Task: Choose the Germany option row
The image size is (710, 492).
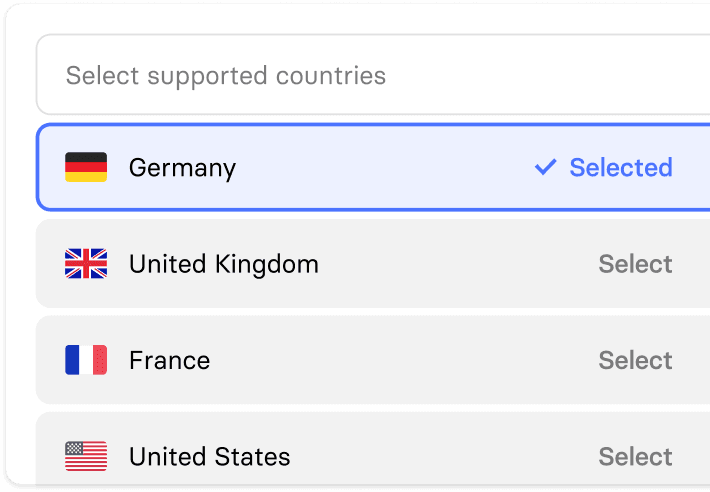Action: (x=373, y=167)
